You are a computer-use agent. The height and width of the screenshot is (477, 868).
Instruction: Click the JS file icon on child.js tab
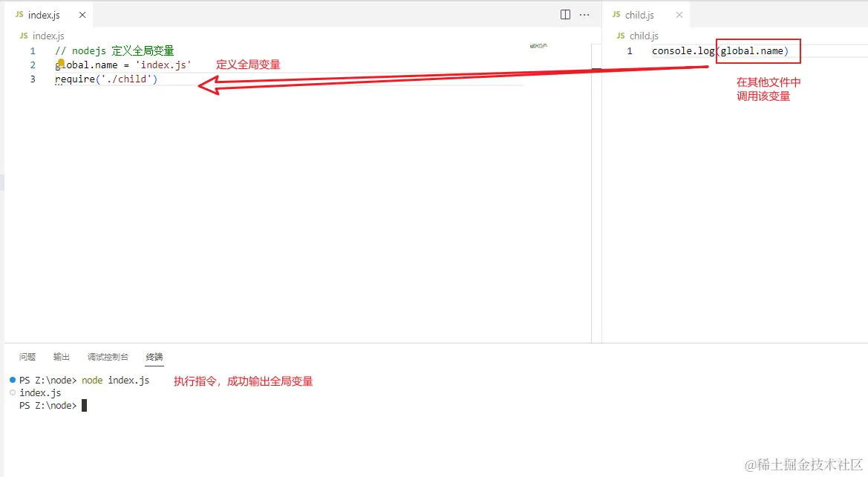click(x=616, y=14)
